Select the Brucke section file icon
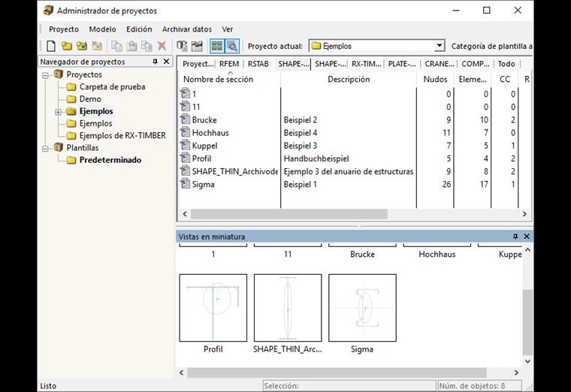The image size is (571, 392). pyautogui.click(x=186, y=119)
